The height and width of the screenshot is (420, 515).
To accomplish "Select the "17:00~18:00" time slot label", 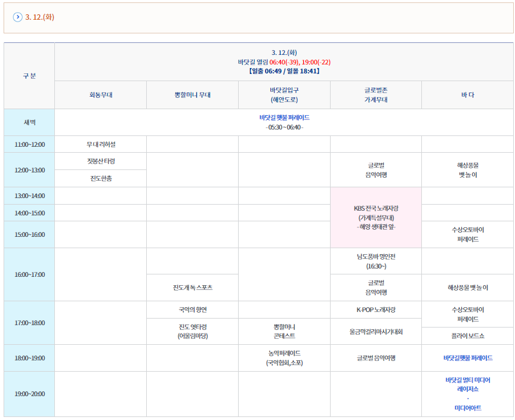I will (x=29, y=323).
